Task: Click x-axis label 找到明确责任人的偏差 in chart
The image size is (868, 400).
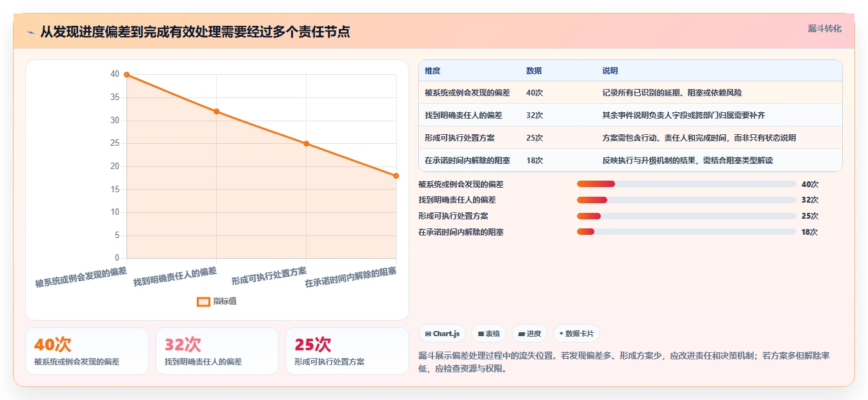Action: (x=175, y=277)
